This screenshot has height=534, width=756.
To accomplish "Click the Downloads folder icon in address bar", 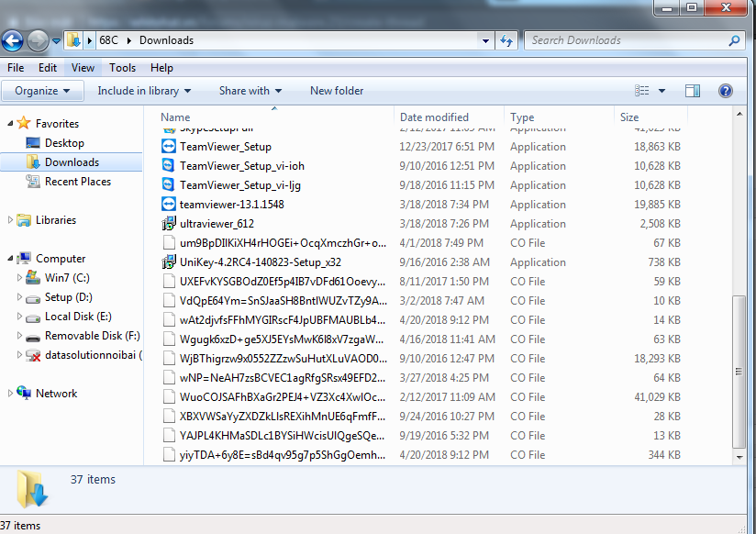I will (x=73, y=40).
